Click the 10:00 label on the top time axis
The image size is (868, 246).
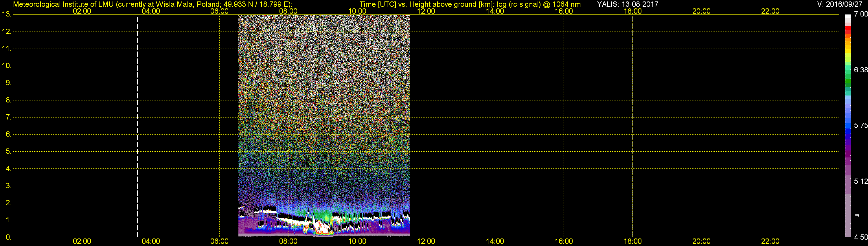pos(357,11)
